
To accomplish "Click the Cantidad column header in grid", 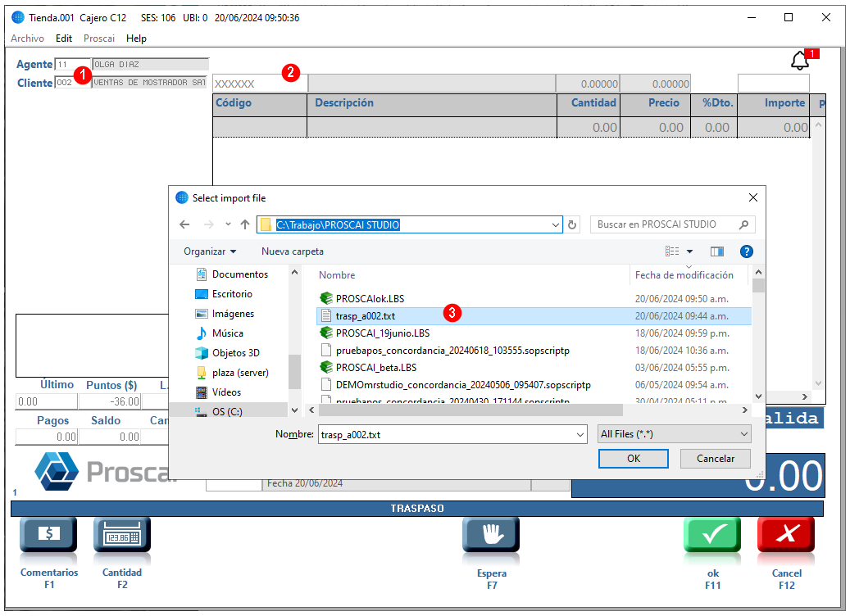I will coord(589,103).
